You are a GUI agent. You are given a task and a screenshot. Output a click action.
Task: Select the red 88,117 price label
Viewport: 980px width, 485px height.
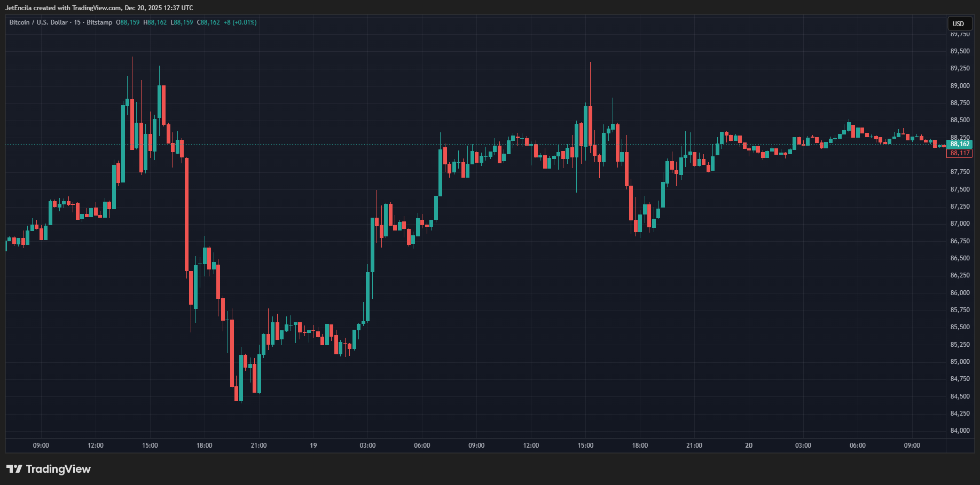pyautogui.click(x=960, y=153)
